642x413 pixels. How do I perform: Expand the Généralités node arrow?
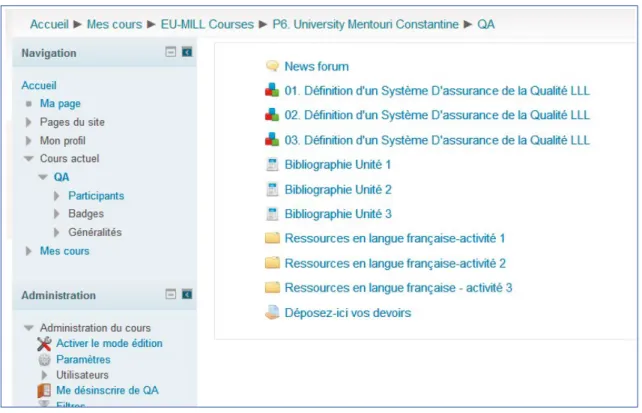pos(57,232)
